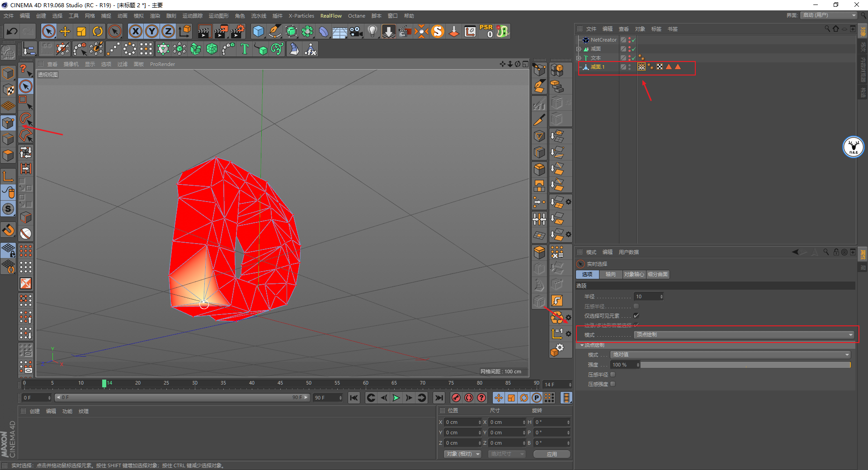Screen dimensions: 868x470
Task: Toggle automatic keyframing
Action: tap(469, 398)
